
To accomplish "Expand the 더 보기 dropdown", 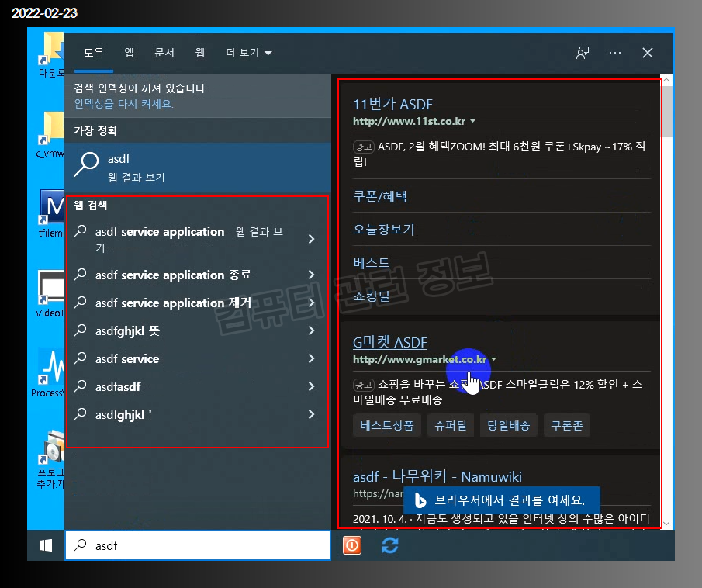I will click(248, 53).
